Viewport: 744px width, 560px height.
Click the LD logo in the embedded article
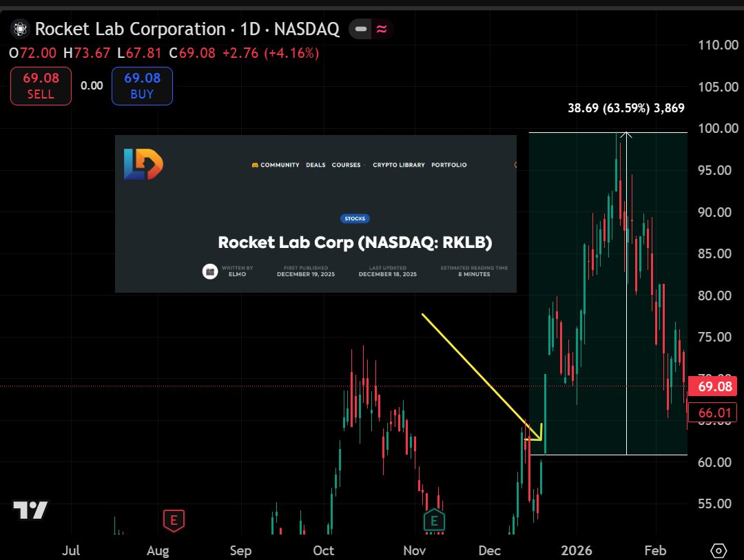click(143, 164)
